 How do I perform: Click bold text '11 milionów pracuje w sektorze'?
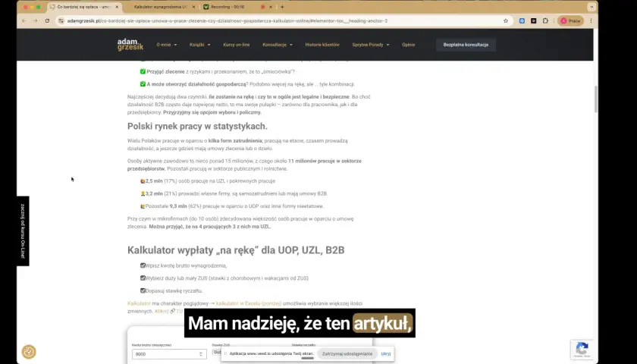pos(325,161)
